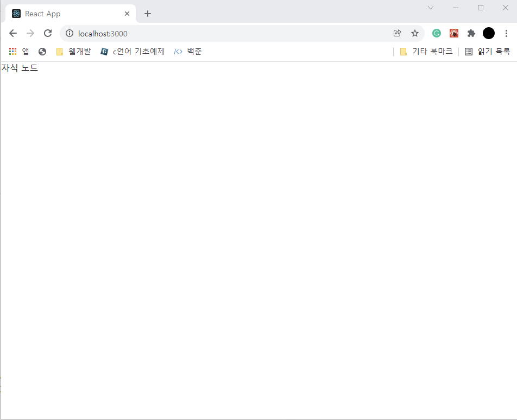Close the Chrome window

[x=506, y=8]
